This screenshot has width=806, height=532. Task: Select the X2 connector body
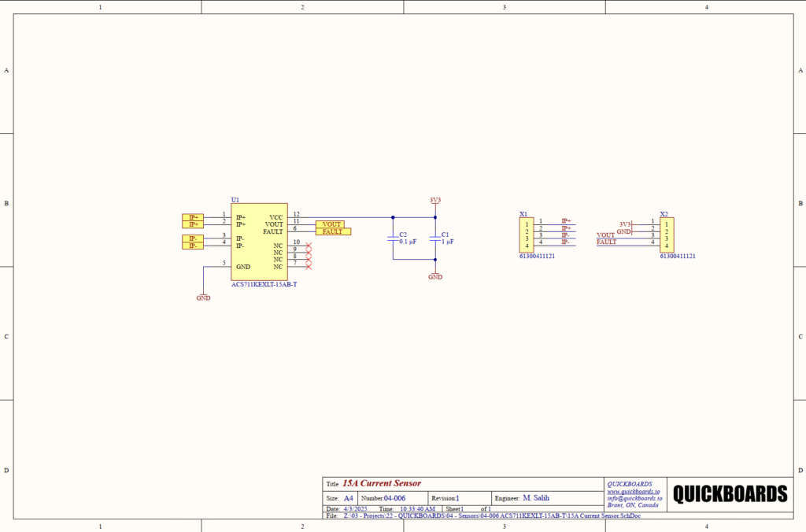pyautogui.click(x=667, y=235)
